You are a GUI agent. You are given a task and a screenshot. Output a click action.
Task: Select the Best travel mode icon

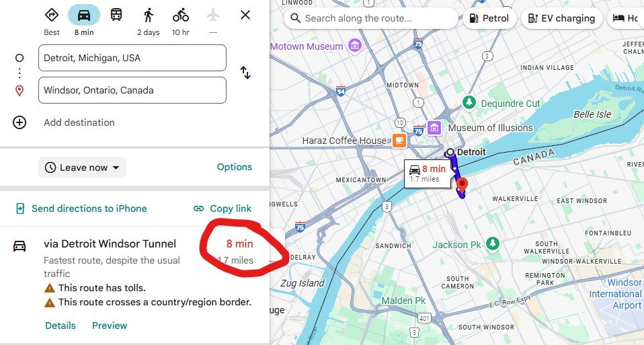[52, 15]
